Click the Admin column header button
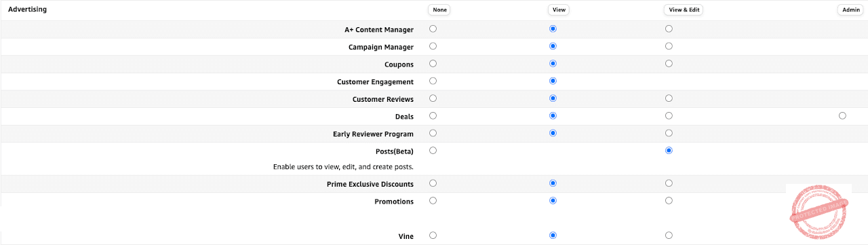The height and width of the screenshot is (245, 868). click(850, 10)
